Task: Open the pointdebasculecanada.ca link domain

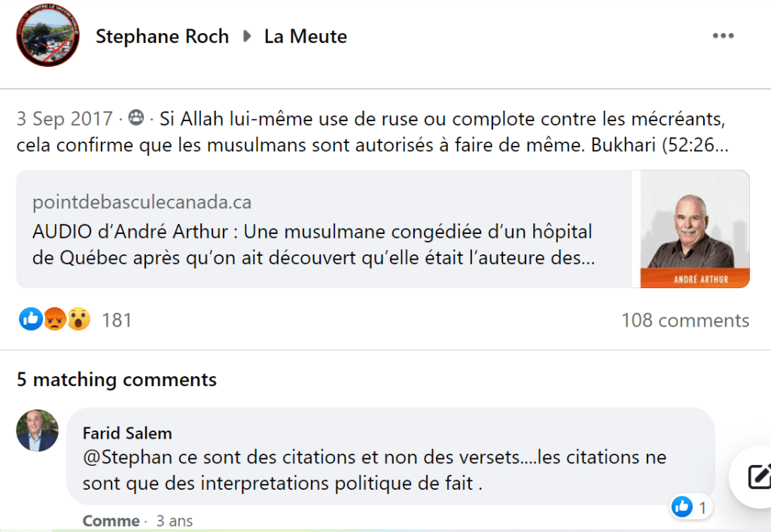Action: 142,202
